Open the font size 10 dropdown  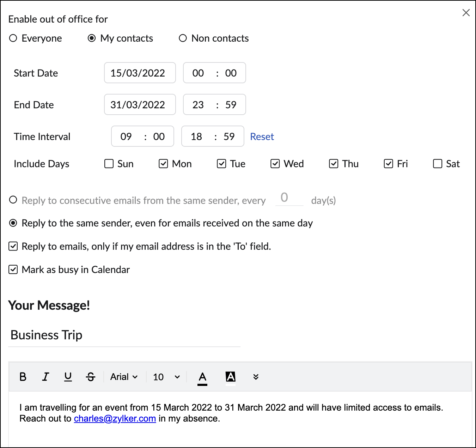click(x=166, y=377)
